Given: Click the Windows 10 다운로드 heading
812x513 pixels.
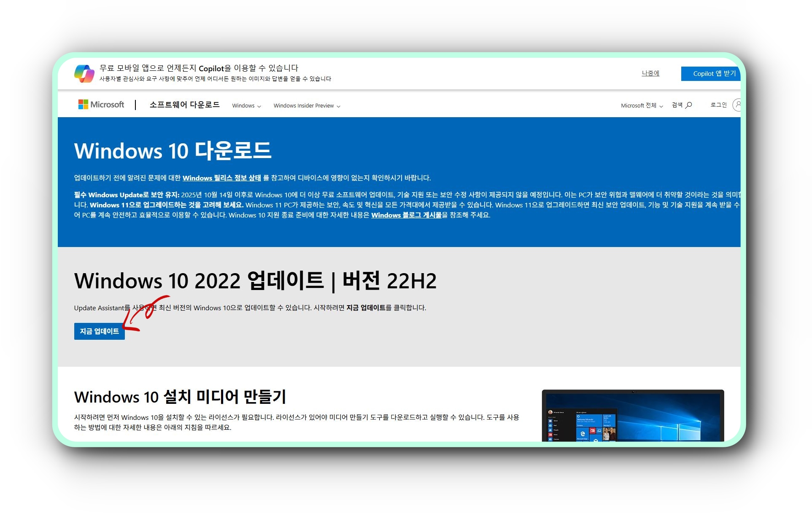Looking at the screenshot, I should (x=173, y=151).
